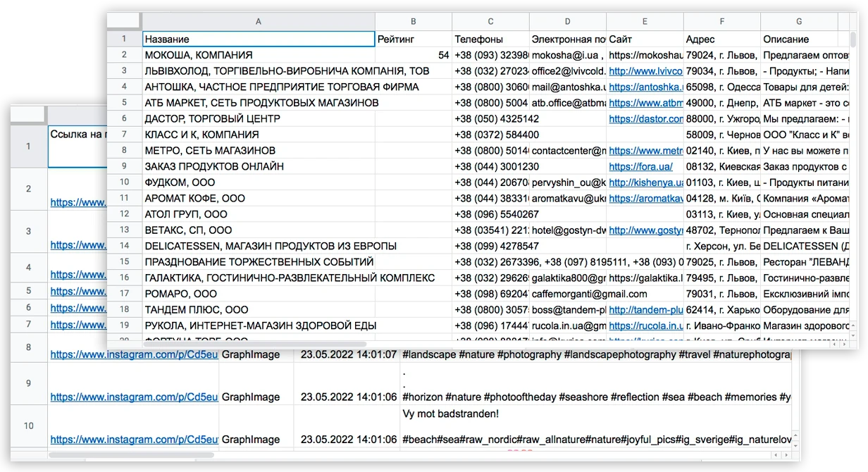Select cell 'ГАЛАКТИКА, ГОСТИНИЧНО-РАЗВЛЕКАТЕЛЬНЫЙ КОМПЛЕКС'
868x472 pixels.
(258, 278)
